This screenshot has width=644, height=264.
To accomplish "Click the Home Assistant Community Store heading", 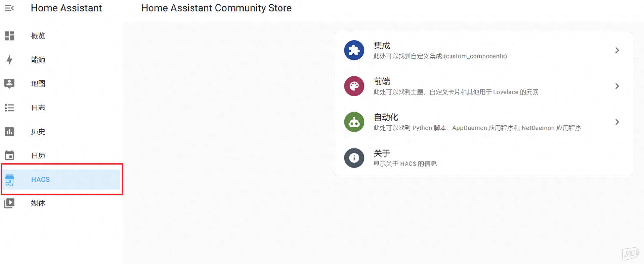I will pyautogui.click(x=216, y=8).
